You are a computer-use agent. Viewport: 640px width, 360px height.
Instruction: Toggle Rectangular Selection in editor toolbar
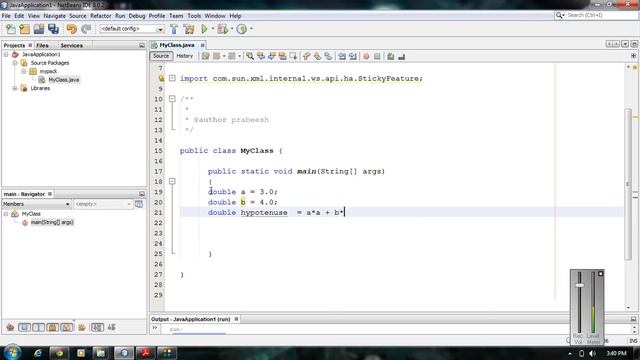click(293, 56)
